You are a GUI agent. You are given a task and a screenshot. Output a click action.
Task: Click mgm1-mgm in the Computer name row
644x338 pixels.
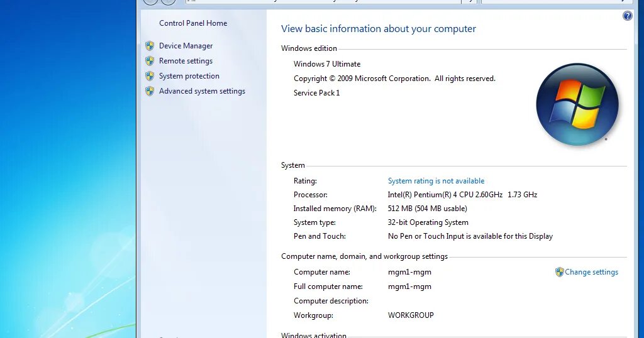coord(409,272)
